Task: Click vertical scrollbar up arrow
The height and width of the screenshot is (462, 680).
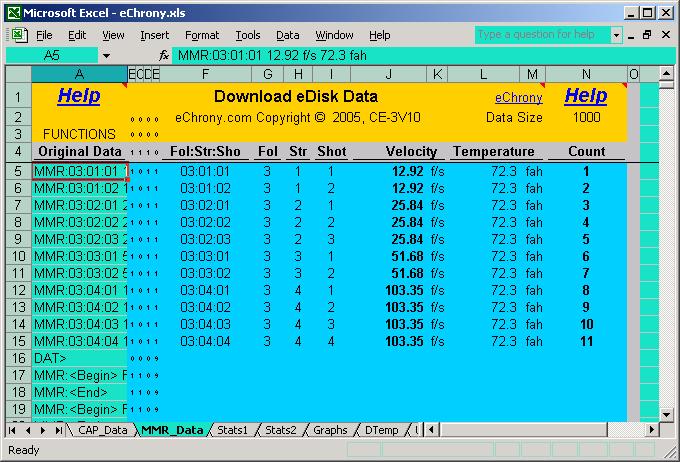Action: pyautogui.click(x=667, y=73)
